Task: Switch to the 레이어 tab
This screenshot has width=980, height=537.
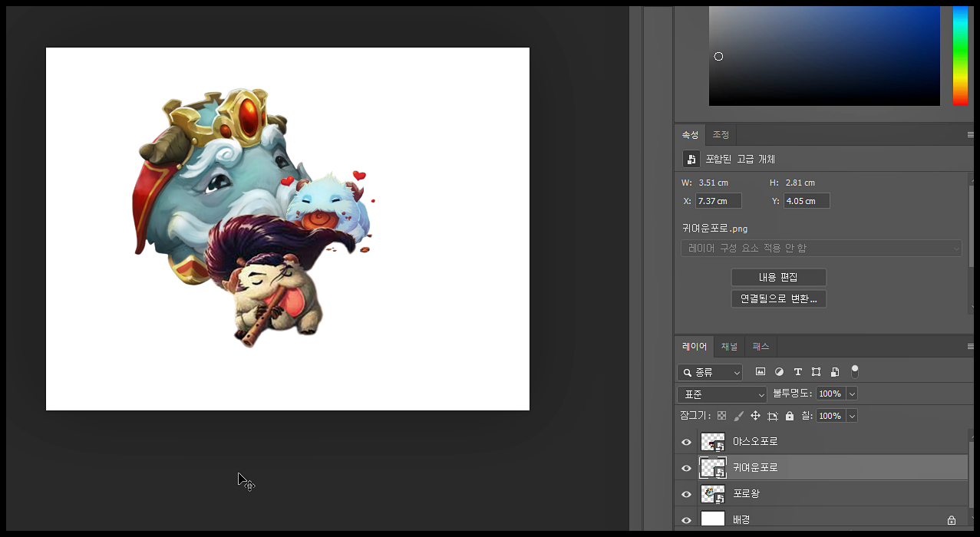Action: coord(695,347)
